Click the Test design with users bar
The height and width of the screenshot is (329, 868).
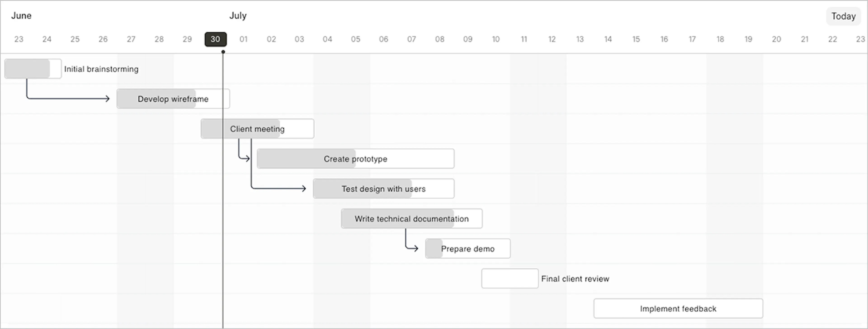[383, 189]
